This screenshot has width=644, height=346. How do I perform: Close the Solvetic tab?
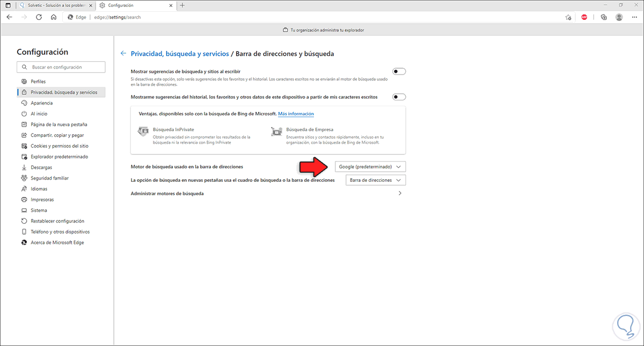coord(90,5)
